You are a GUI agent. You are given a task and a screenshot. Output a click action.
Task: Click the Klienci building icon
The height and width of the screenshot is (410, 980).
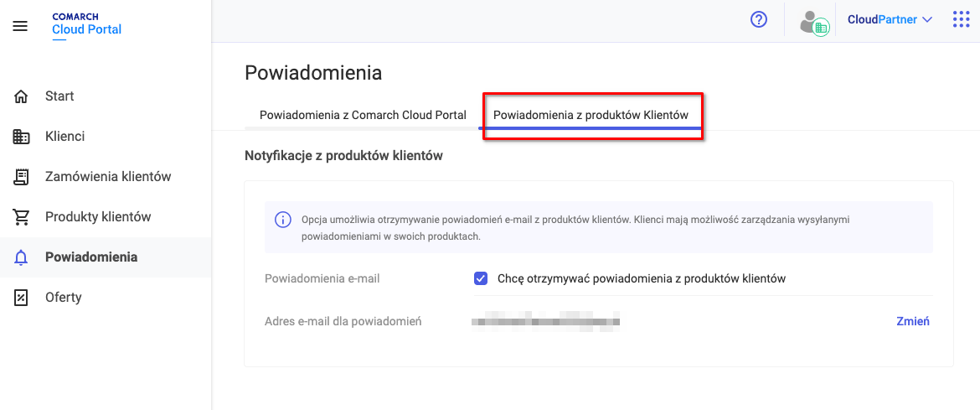[21, 137]
